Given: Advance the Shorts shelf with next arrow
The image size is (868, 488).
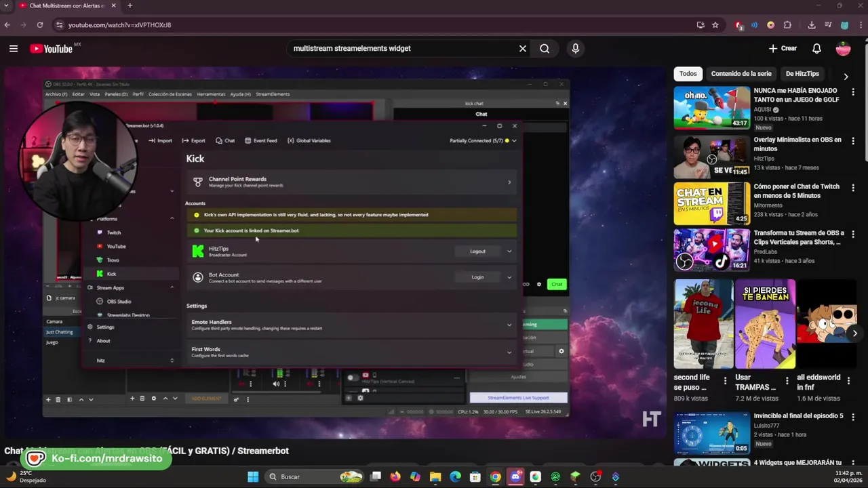Looking at the screenshot, I should 854,333.
